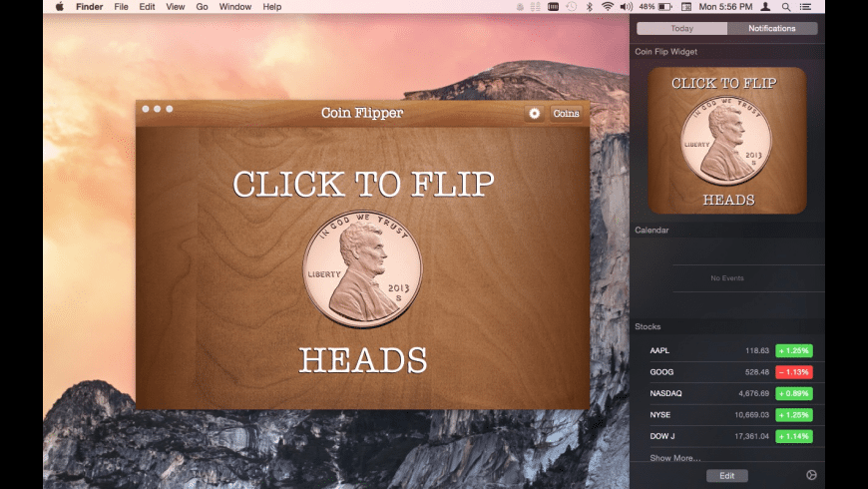868x489 pixels.
Task: Expand stocks with Show More
Action: (x=674, y=458)
